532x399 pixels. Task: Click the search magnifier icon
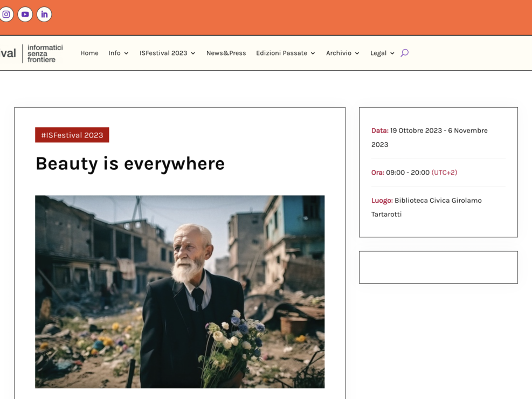404,53
